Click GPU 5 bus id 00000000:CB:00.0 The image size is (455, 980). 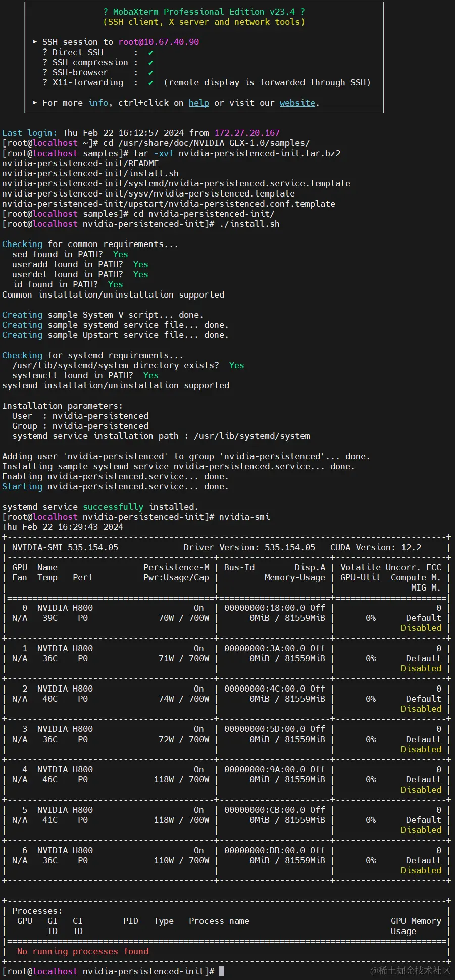pyautogui.click(x=265, y=810)
